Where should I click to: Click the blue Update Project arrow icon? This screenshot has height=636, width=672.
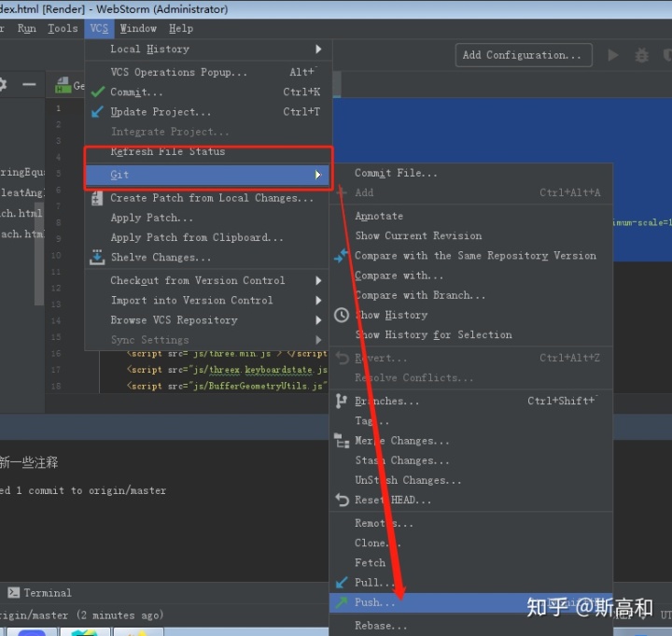[x=98, y=112]
